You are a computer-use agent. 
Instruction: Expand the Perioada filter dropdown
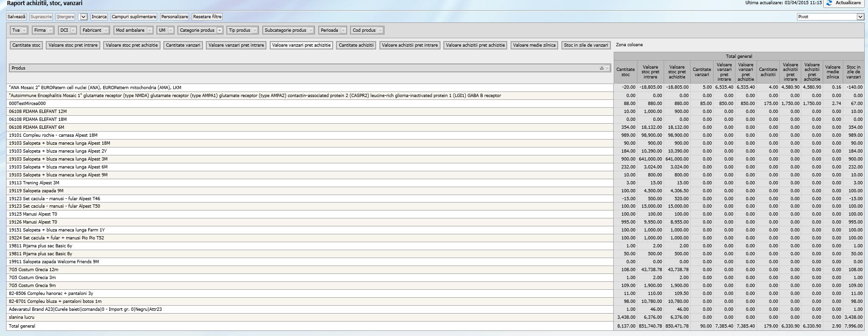343,30
